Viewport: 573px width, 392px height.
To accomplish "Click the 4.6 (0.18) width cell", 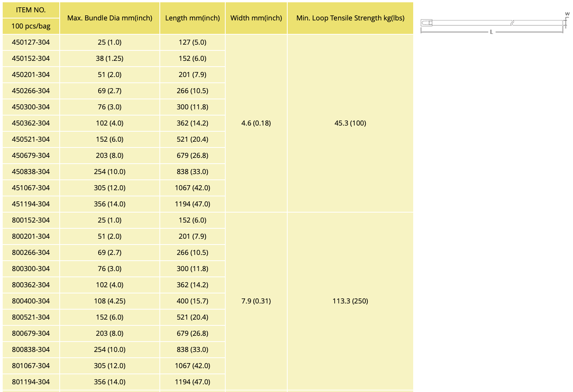I will tap(256, 123).
